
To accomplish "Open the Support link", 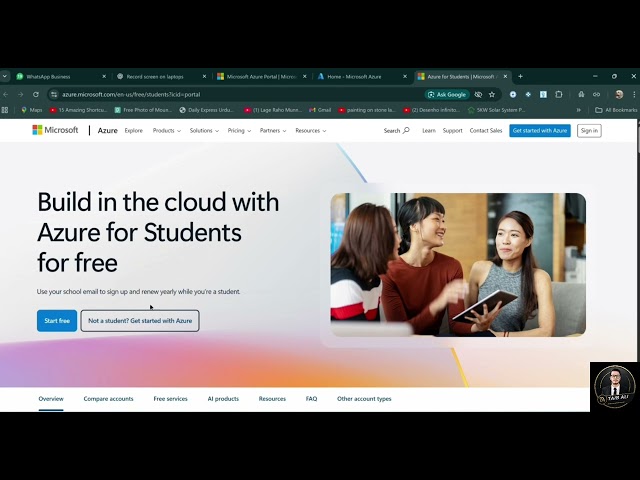I will [x=452, y=131].
